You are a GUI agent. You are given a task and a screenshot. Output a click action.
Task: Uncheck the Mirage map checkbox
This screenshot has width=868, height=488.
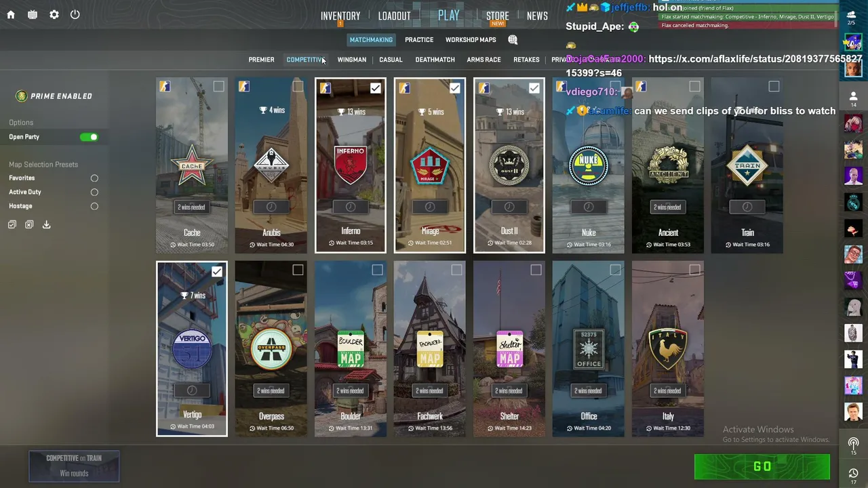point(454,88)
